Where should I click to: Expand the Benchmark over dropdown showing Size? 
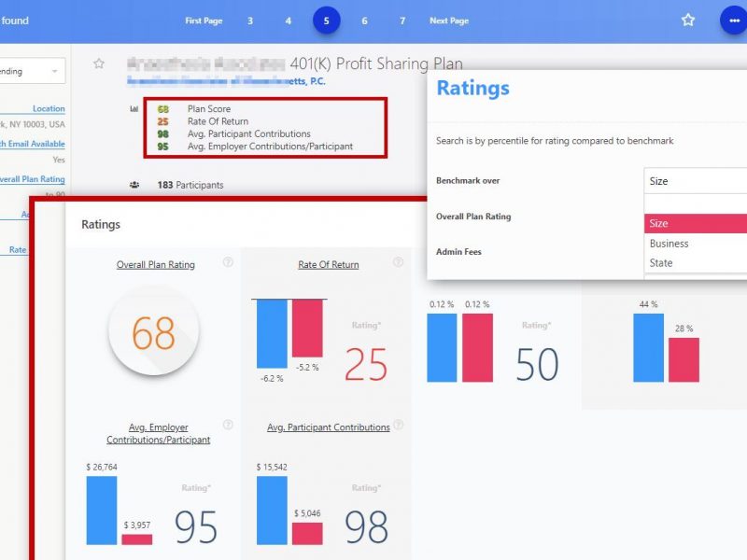695,181
